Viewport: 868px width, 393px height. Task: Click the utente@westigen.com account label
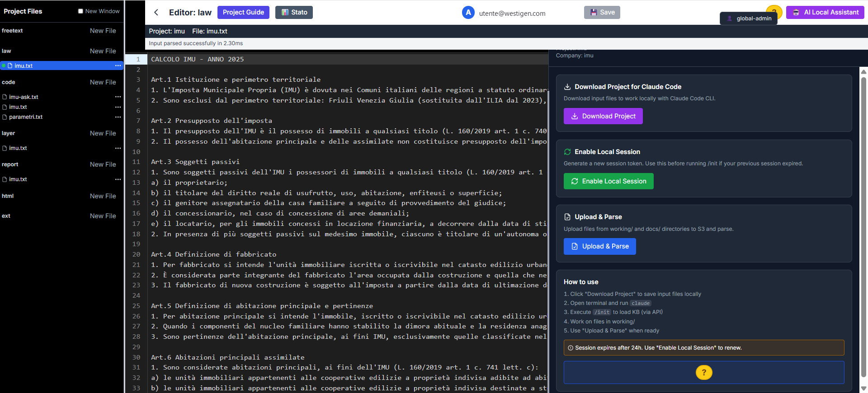(x=512, y=14)
